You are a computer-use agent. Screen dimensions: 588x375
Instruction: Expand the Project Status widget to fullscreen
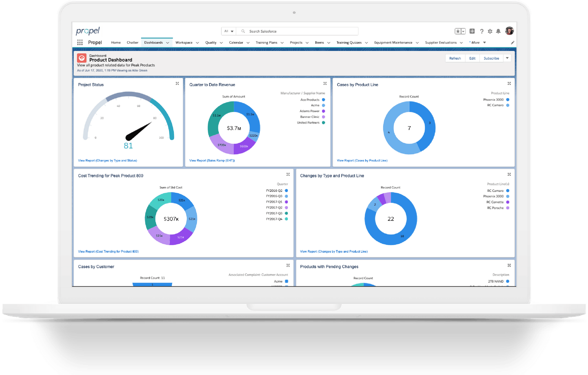point(178,83)
